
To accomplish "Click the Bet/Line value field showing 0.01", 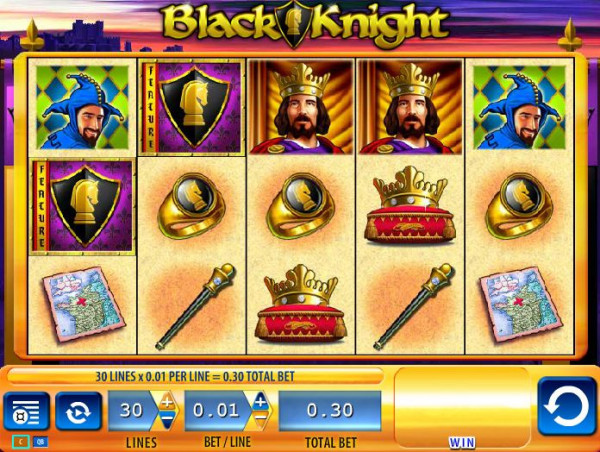I will coord(217,411).
